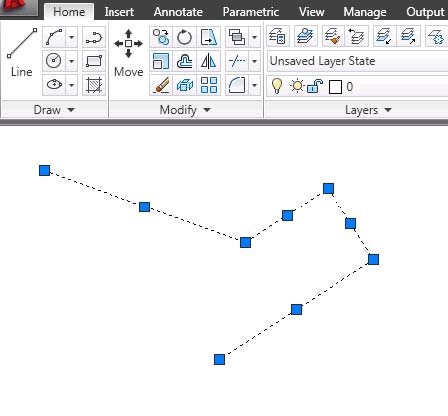Image resolution: width=448 pixels, height=416 pixels.
Task: Toggle the layer lock padlock
Action: [x=314, y=86]
